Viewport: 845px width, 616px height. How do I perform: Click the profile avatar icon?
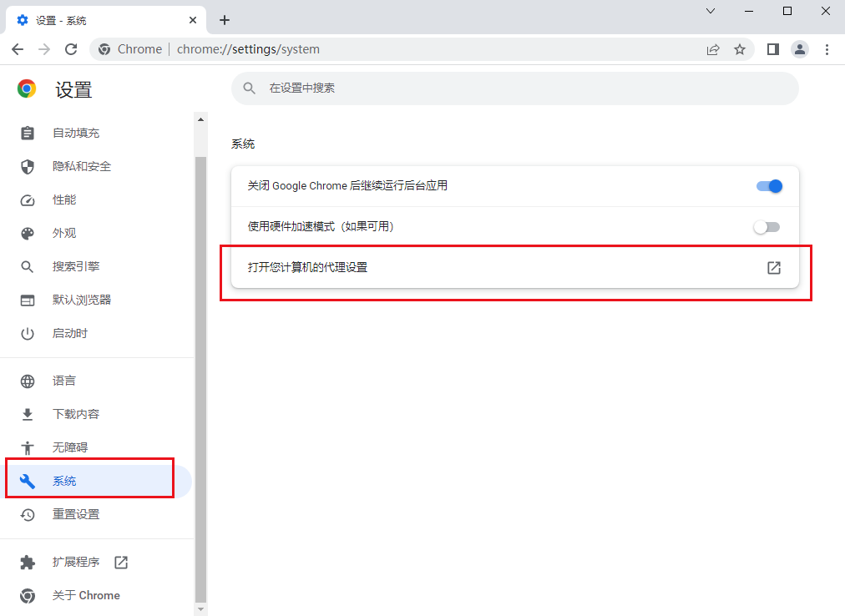[800, 49]
